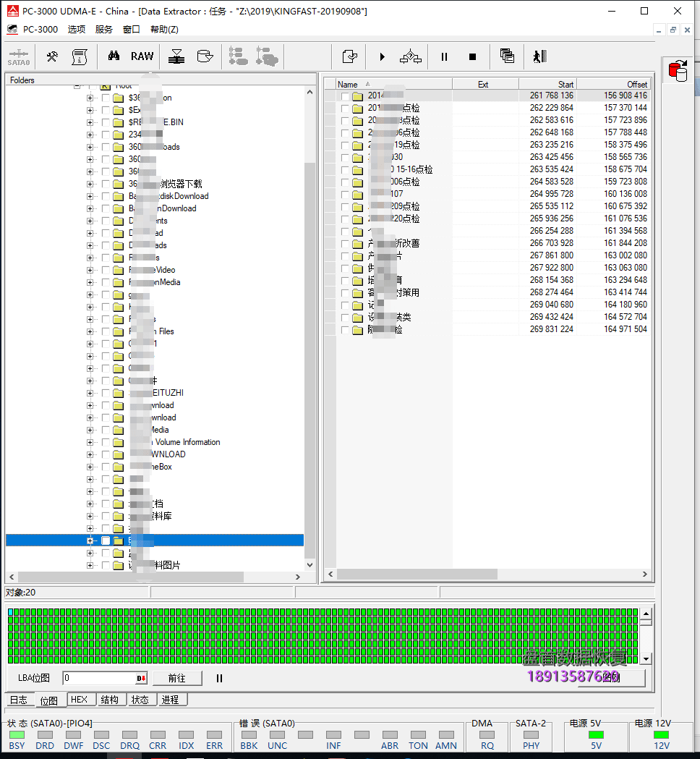
Task: Switch to the 日志 tab
Action: pos(20,700)
